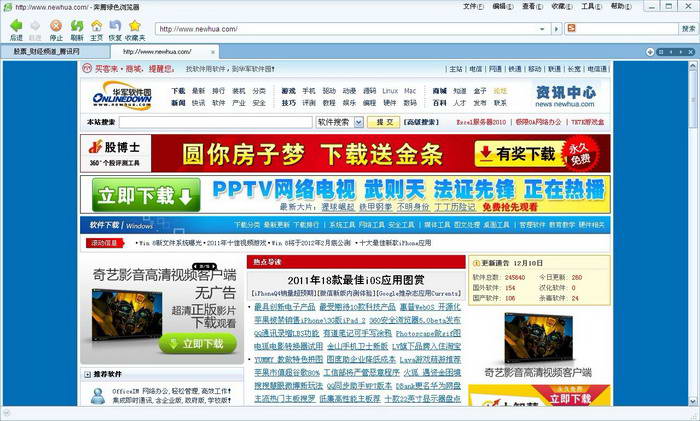
Task: Click the browser search input field
Action: tap(626, 29)
